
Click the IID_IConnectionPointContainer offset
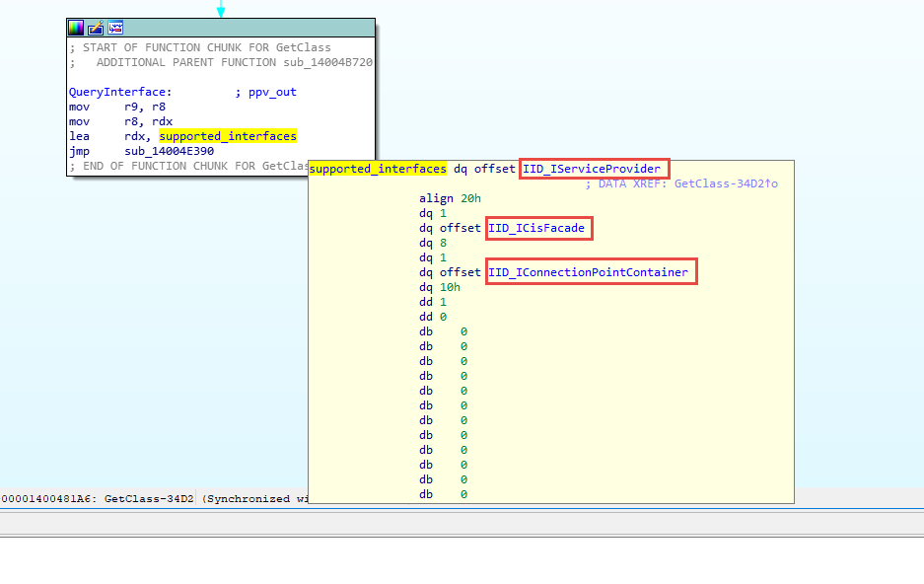coord(592,271)
